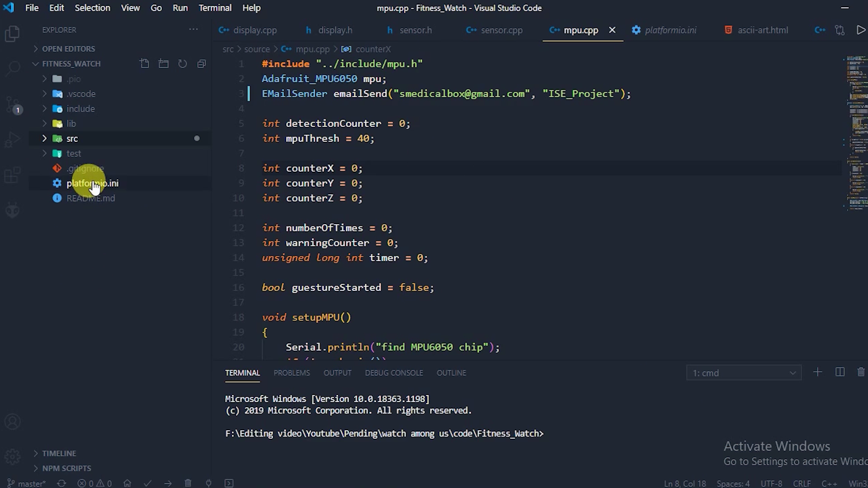Screen dimensions: 868x488
Task: Switch to the DEBUG CONSOLE tab
Action: 394,373
